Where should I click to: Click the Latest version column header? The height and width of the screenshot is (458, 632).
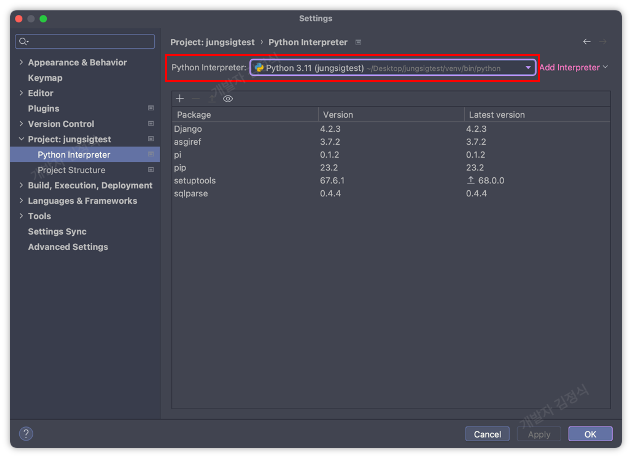(x=537, y=114)
